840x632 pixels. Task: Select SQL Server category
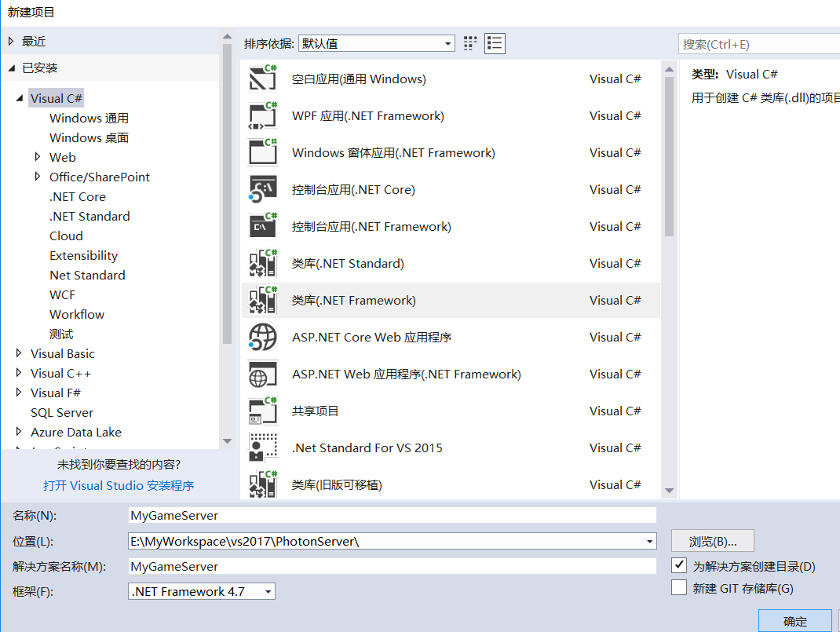pyautogui.click(x=61, y=412)
